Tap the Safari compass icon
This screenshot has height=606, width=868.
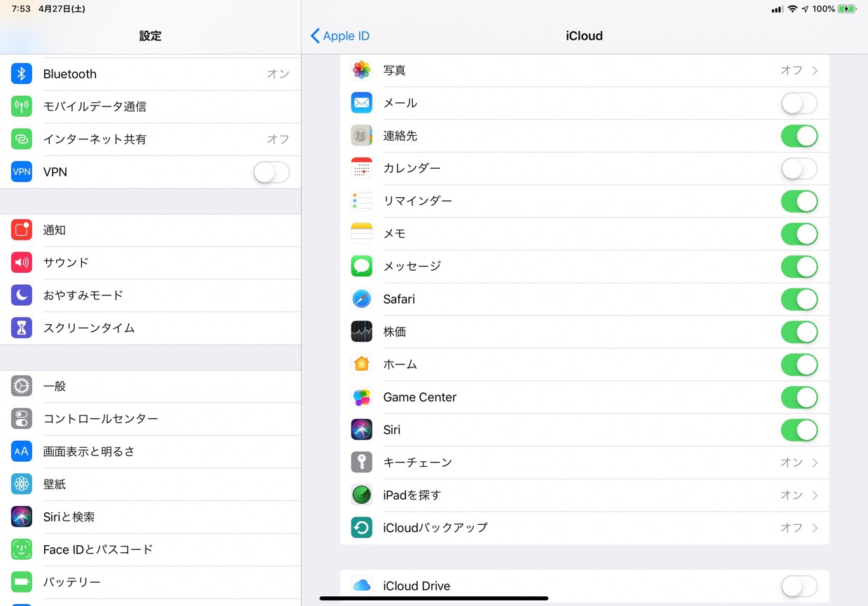click(x=362, y=299)
